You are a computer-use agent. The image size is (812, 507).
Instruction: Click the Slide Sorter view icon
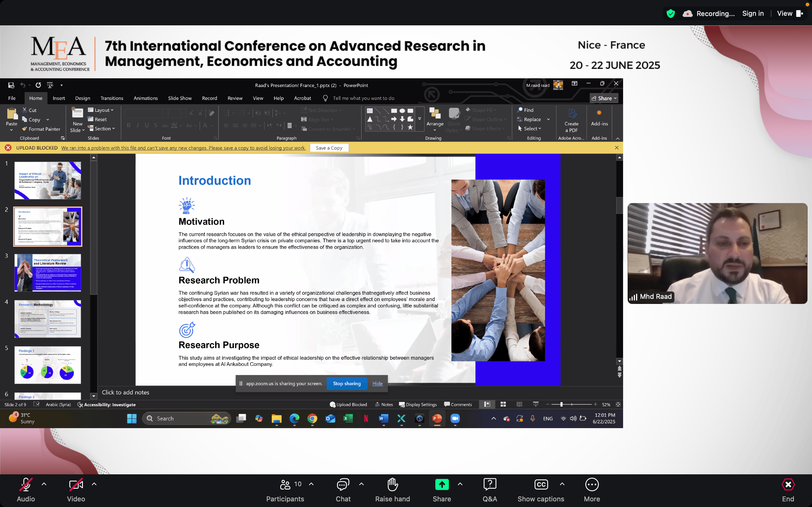coord(503,404)
